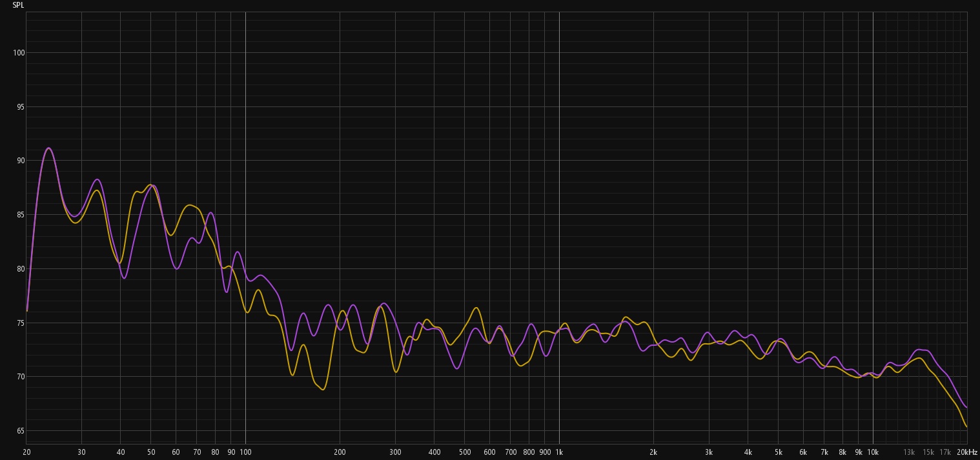Viewport: 980px width, 460px height.
Task: Select the 500 Hz frequency axis label
Action: click(465, 452)
